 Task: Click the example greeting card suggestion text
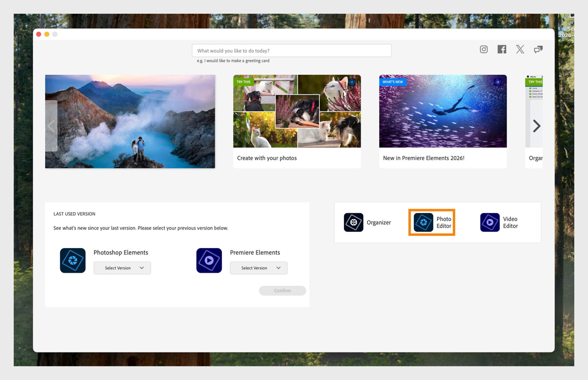233,61
